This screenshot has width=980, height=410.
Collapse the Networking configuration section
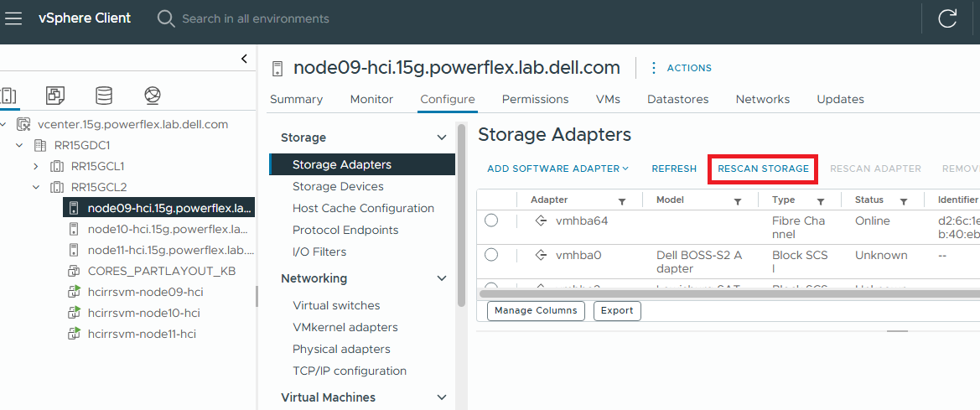coord(442,278)
